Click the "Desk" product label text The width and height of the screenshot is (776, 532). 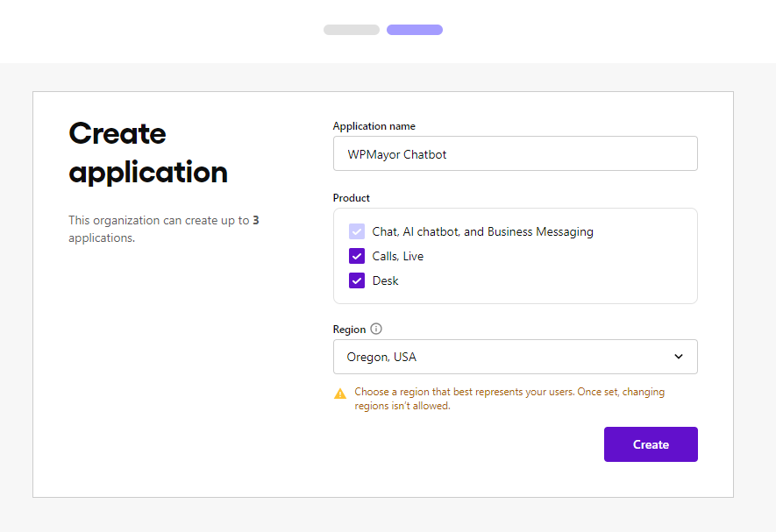pyautogui.click(x=386, y=281)
